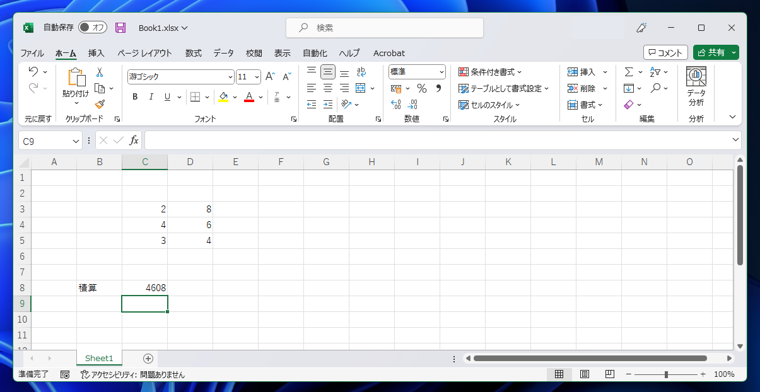This screenshot has width=760, height=392.
Task: Open the File tab
Action: click(32, 53)
